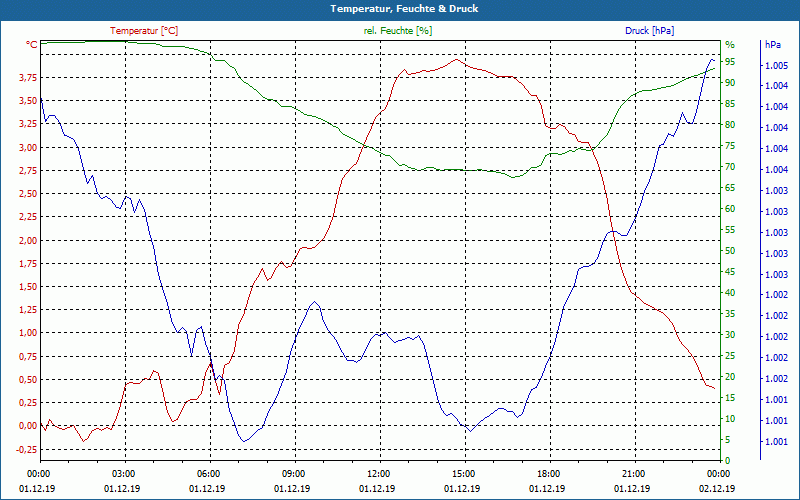
Task: Click the '0,00' temperature axis value
Action: (28, 426)
